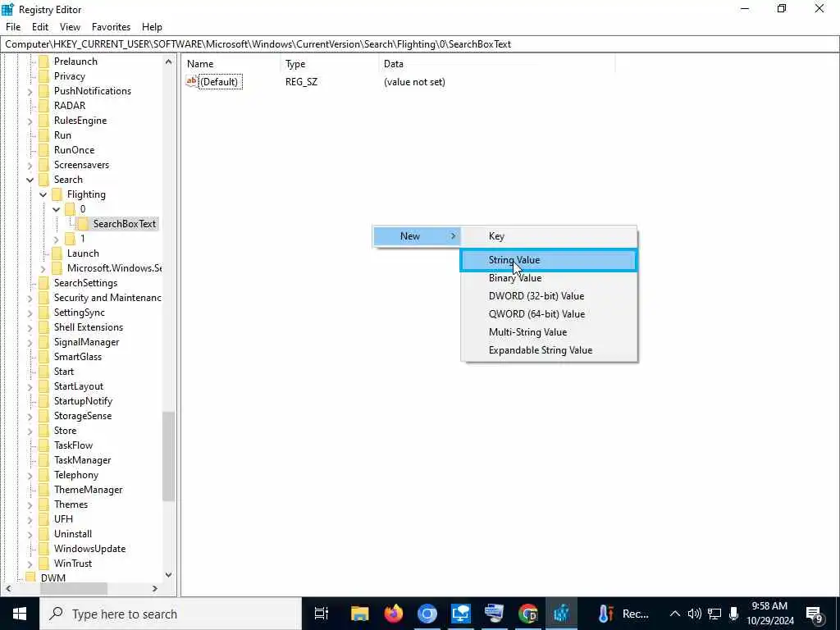Screen dimensions: 840x630
Task: Select the SearchBoxText key
Action: pyautogui.click(x=125, y=224)
